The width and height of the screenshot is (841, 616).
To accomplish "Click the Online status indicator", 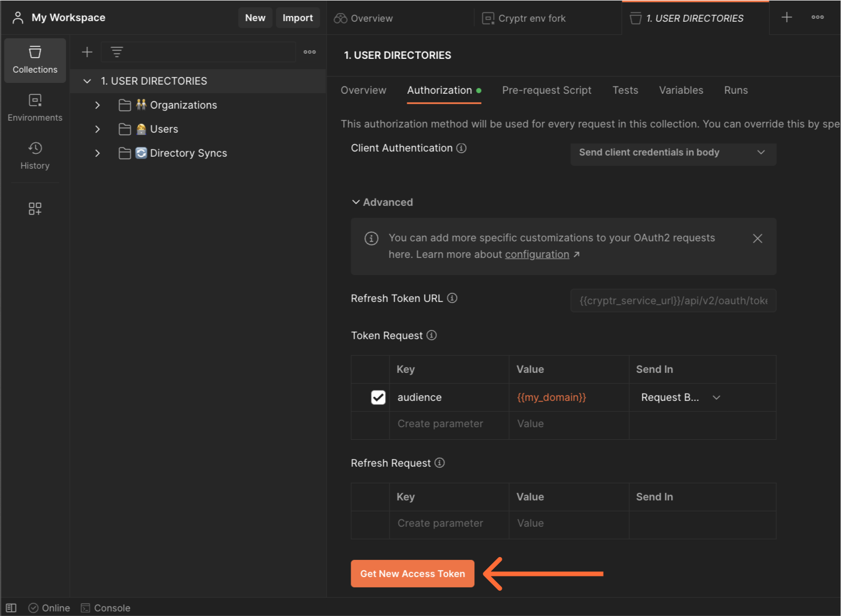I will [x=49, y=608].
